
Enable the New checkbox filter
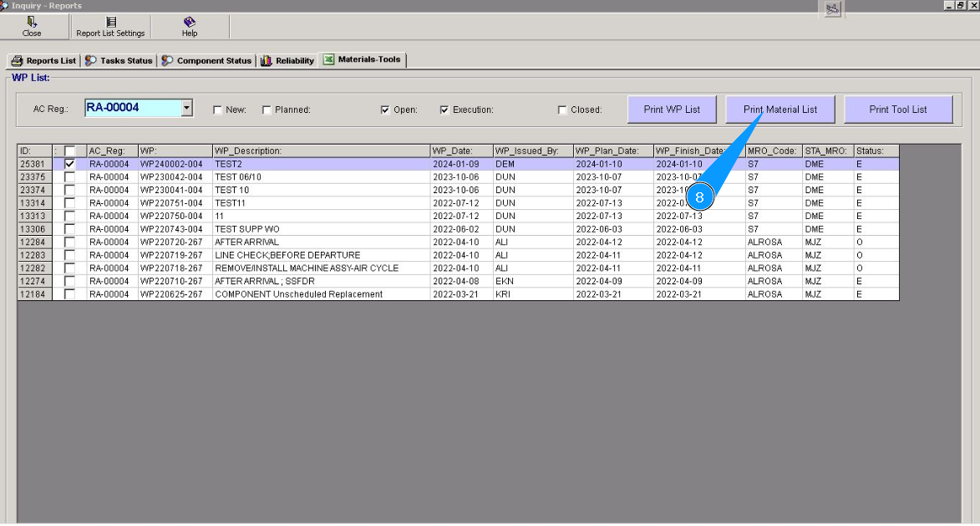217,110
